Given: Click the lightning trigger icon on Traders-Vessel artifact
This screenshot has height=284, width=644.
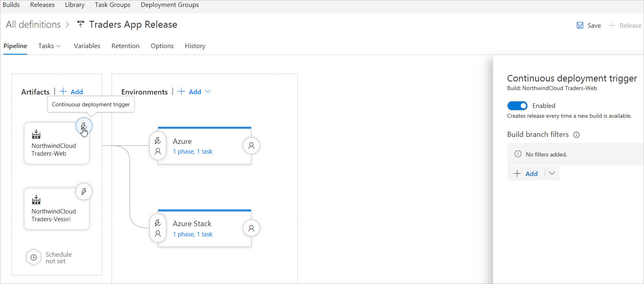Looking at the screenshot, I should pyautogui.click(x=84, y=192).
